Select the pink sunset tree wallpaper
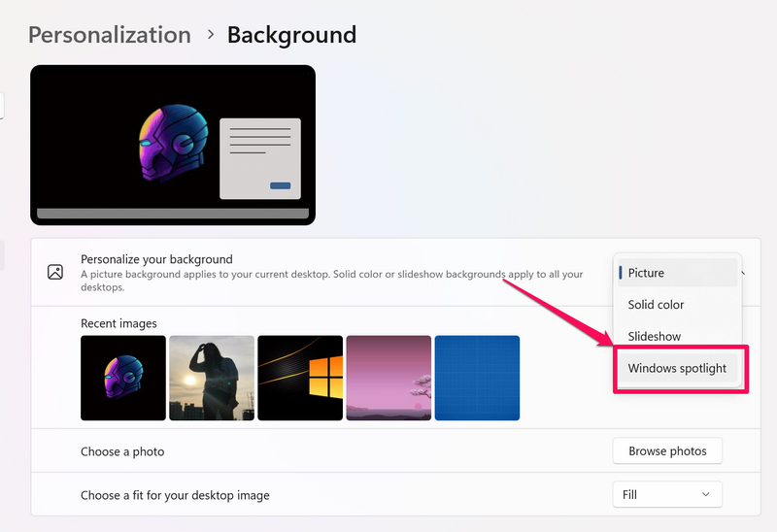This screenshot has height=532, width=777. (388, 378)
